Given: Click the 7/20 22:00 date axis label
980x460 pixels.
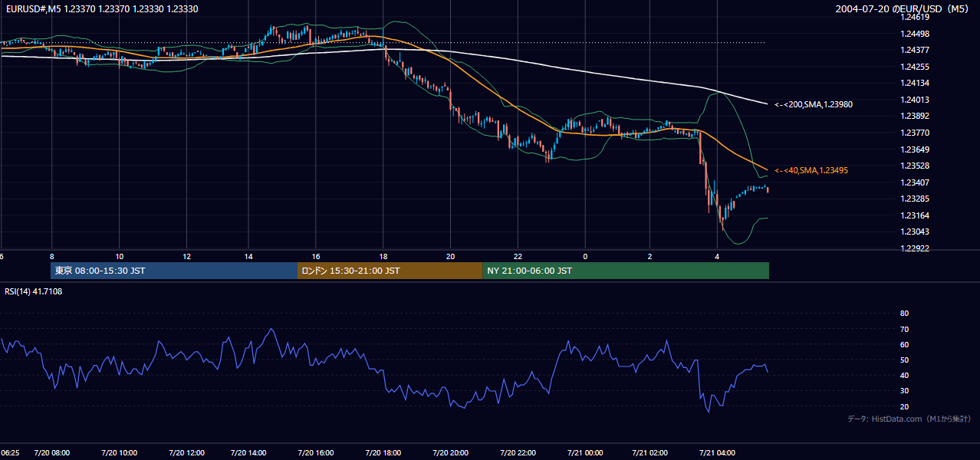Looking at the screenshot, I should pos(518,453).
